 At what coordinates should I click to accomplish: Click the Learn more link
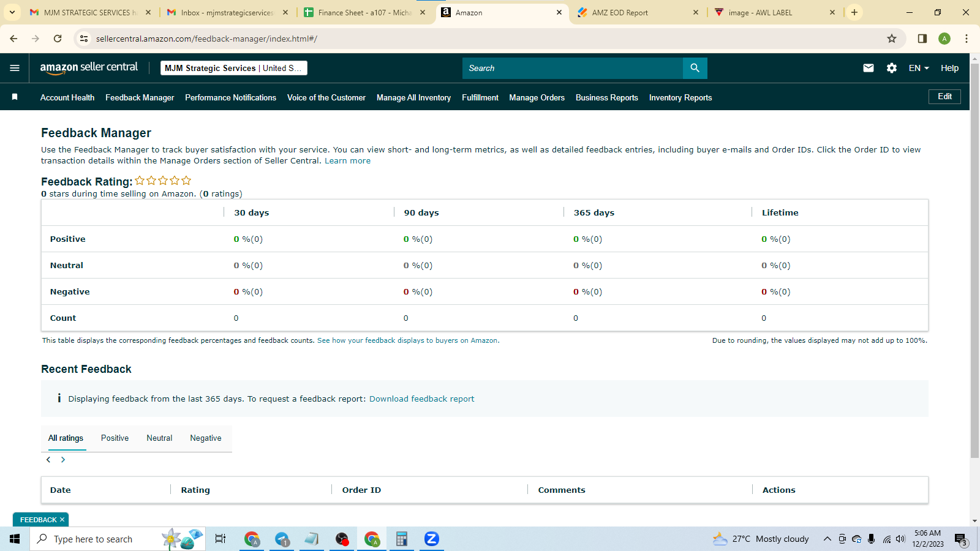tap(347, 161)
